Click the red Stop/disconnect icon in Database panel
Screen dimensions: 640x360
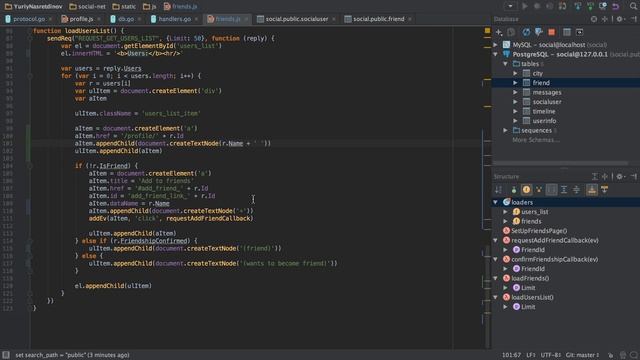[552, 32]
